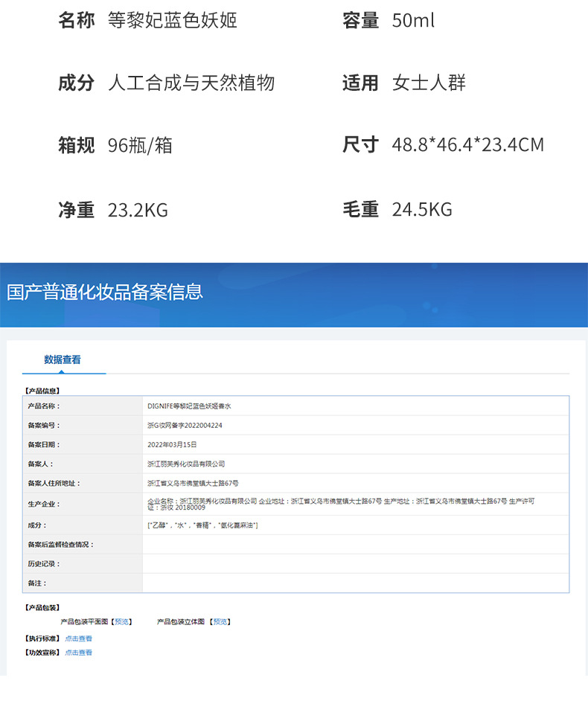Click the 成分 ingredient list value
Viewport: 588px width, 704px height.
202,525
